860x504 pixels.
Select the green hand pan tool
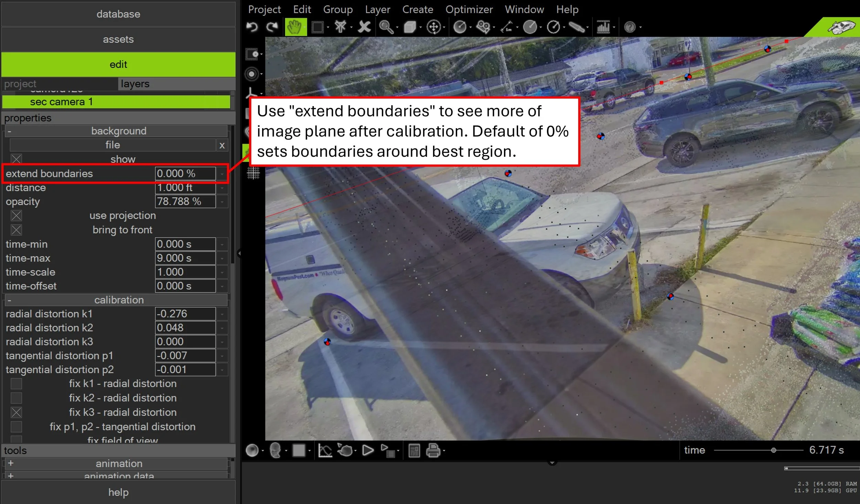(x=295, y=27)
